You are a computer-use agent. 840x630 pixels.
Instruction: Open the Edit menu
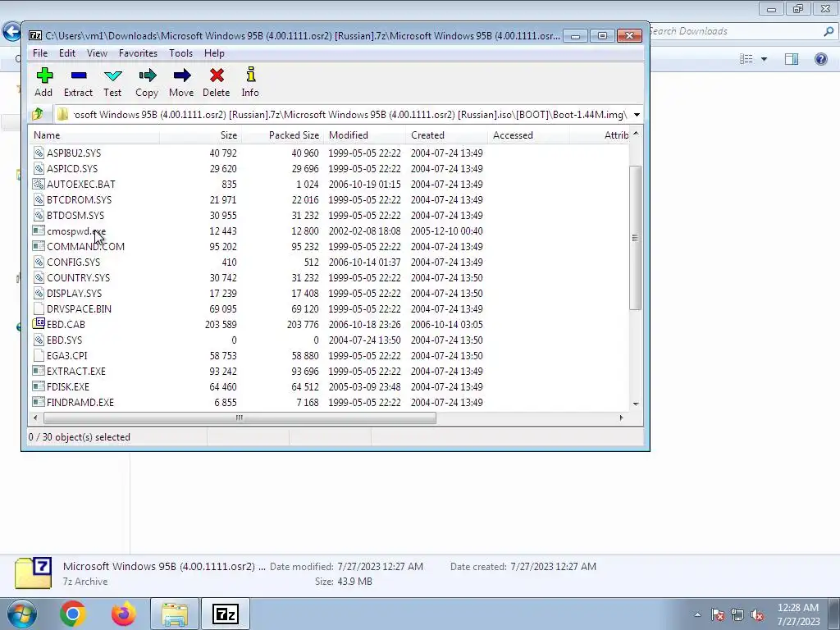coord(67,53)
